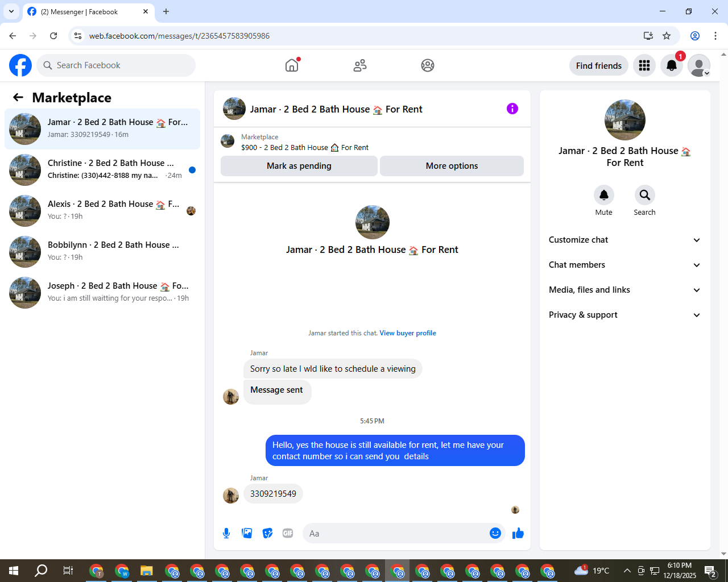Mute this chat with bell icon

pyautogui.click(x=604, y=195)
